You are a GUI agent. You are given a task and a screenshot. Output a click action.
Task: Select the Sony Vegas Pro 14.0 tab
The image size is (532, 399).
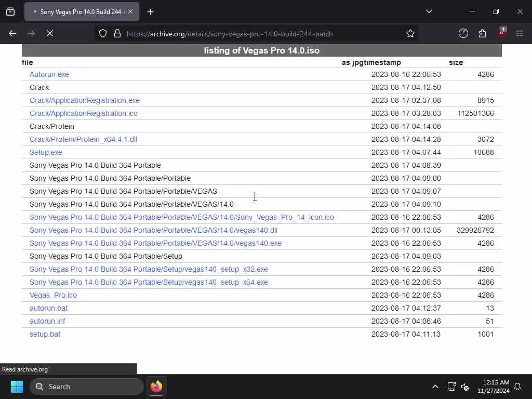pos(82,11)
